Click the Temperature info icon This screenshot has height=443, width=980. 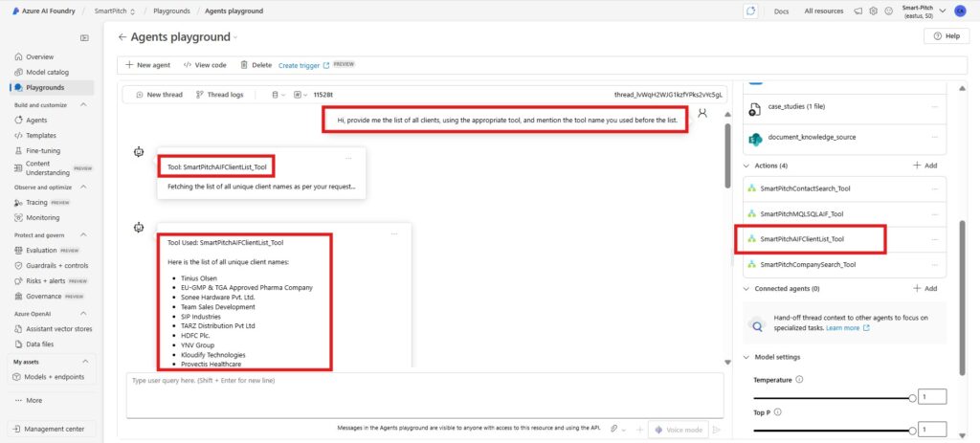pos(799,379)
